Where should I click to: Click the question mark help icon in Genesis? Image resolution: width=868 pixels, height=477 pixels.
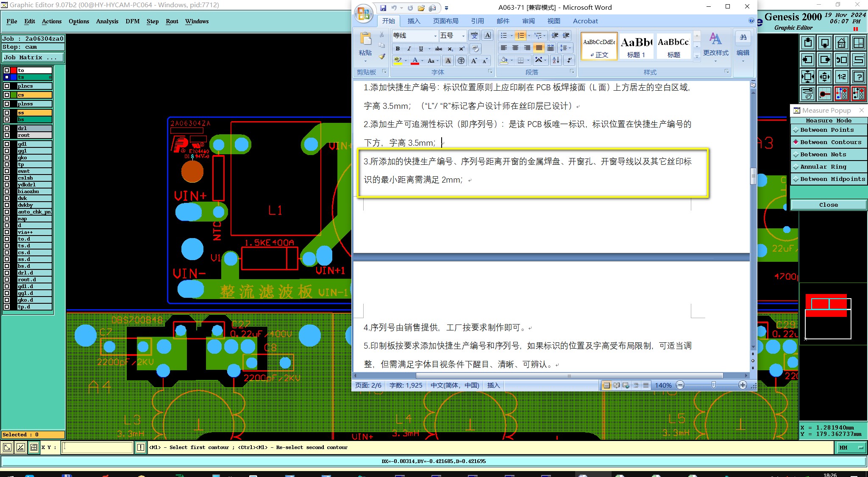[859, 77]
